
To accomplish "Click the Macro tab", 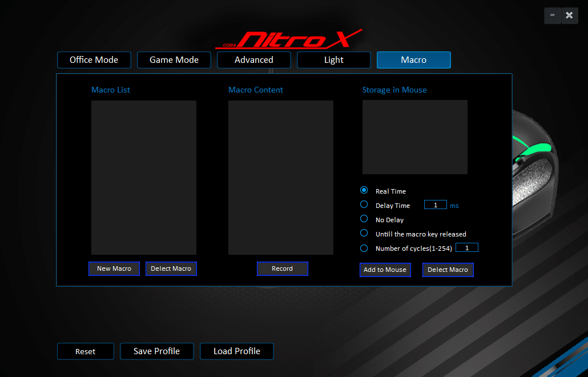I will 414,60.
